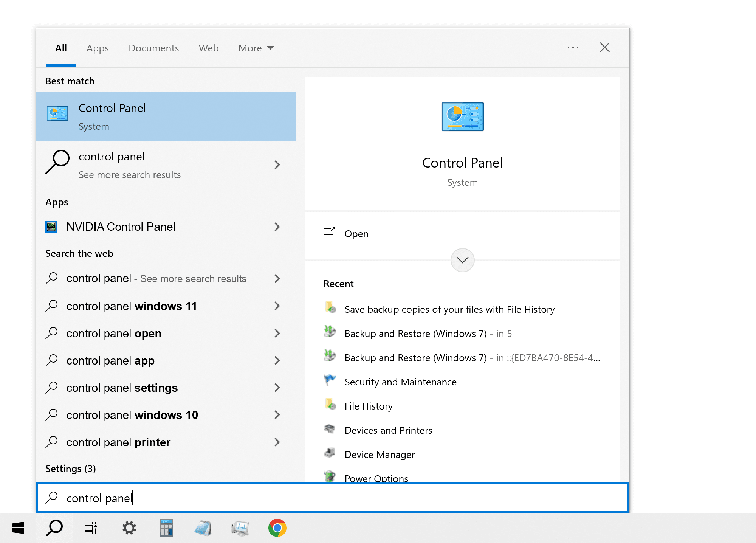Open Backup and Restore entry with ED7BA470 path
Viewport: 756px width, 543px height.
click(472, 358)
